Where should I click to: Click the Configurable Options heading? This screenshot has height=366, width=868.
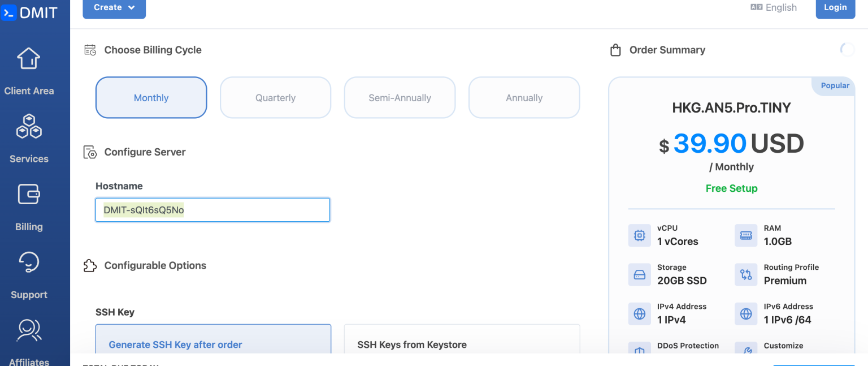pyautogui.click(x=155, y=266)
